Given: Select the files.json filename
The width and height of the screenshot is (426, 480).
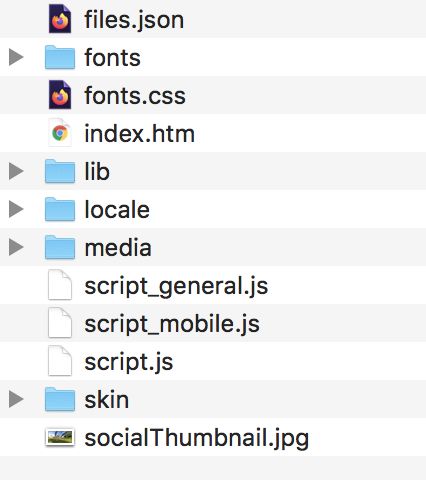Looking at the screenshot, I should coord(134,21).
